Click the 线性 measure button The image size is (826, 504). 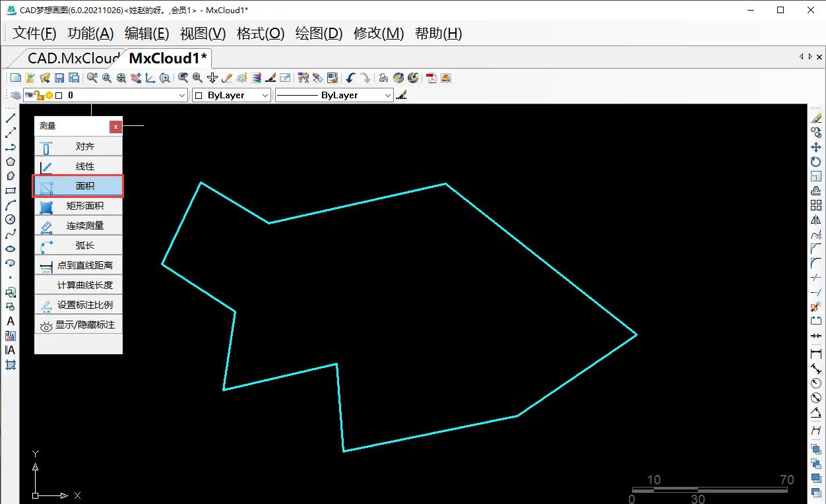point(79,166)
